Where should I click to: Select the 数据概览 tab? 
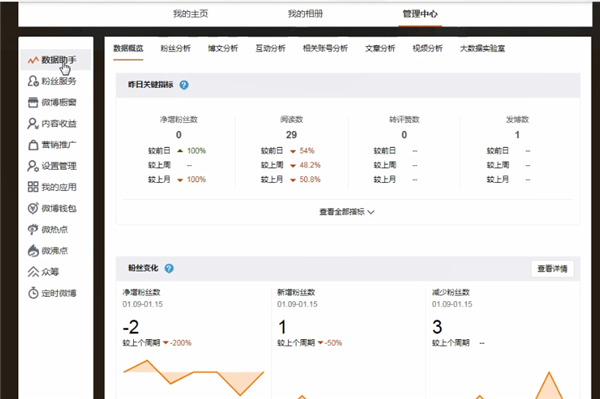click(x=128, y=48)
